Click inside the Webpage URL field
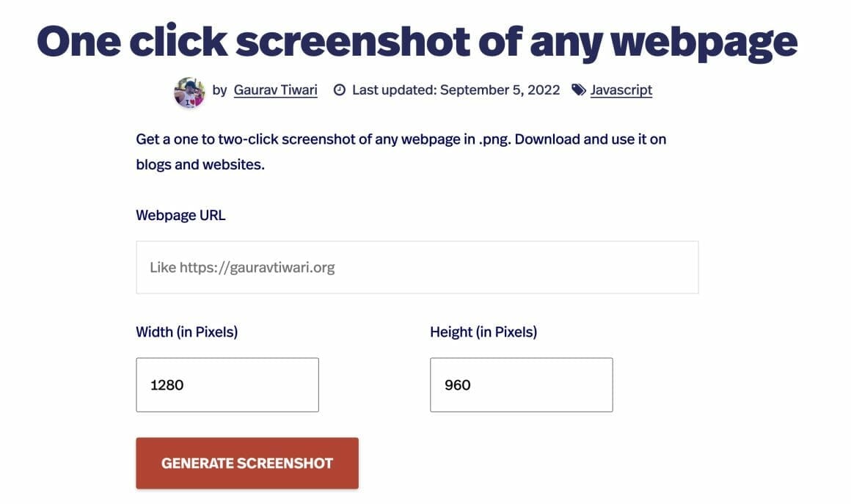The height and width of the screenshot is (504, 851). pyautogui.click(x=417, y=266)
